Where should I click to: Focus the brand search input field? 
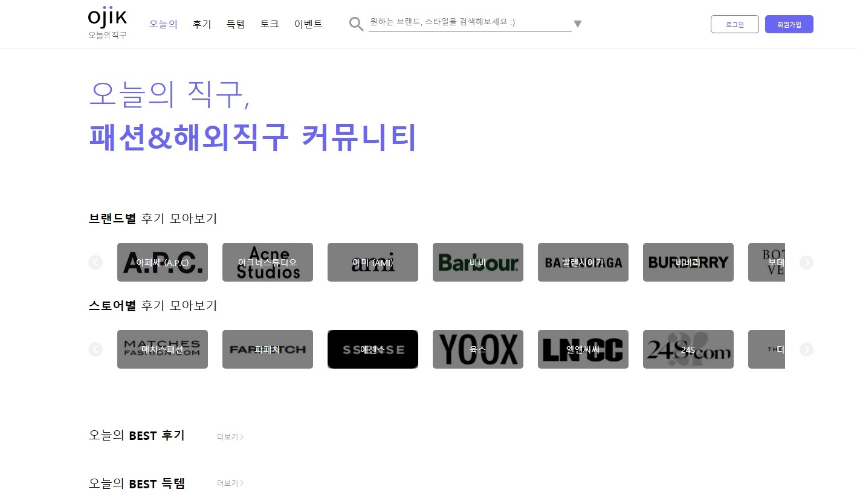[x=470, y=22]
